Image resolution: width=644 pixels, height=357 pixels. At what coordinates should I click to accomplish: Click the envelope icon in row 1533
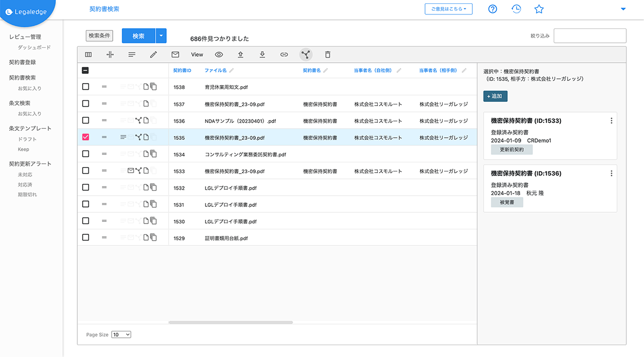pyautogui.click(x=130, y=171)
